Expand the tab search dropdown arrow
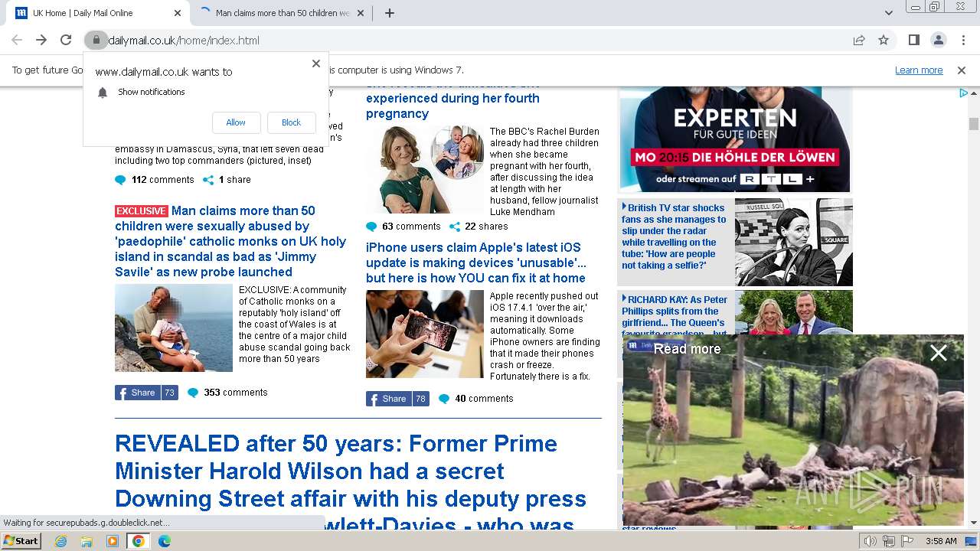980x551 pixels. click(889, 13)
